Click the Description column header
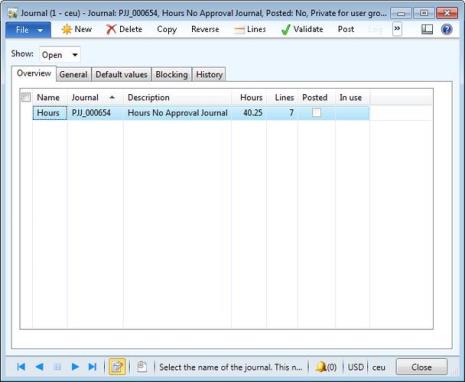The image size is (465, 382). [177, 98]
